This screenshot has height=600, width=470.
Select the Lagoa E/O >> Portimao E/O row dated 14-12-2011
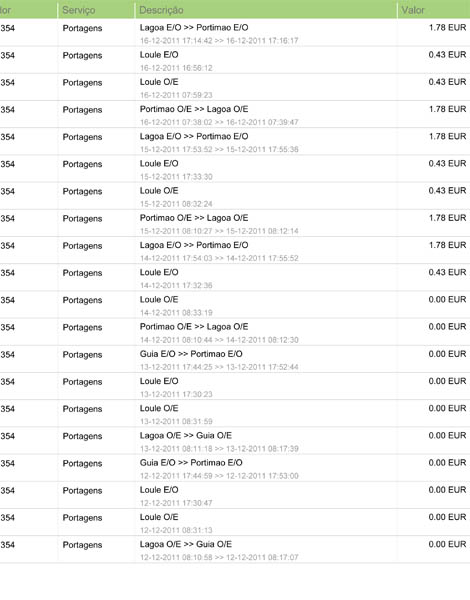[235, 250]
